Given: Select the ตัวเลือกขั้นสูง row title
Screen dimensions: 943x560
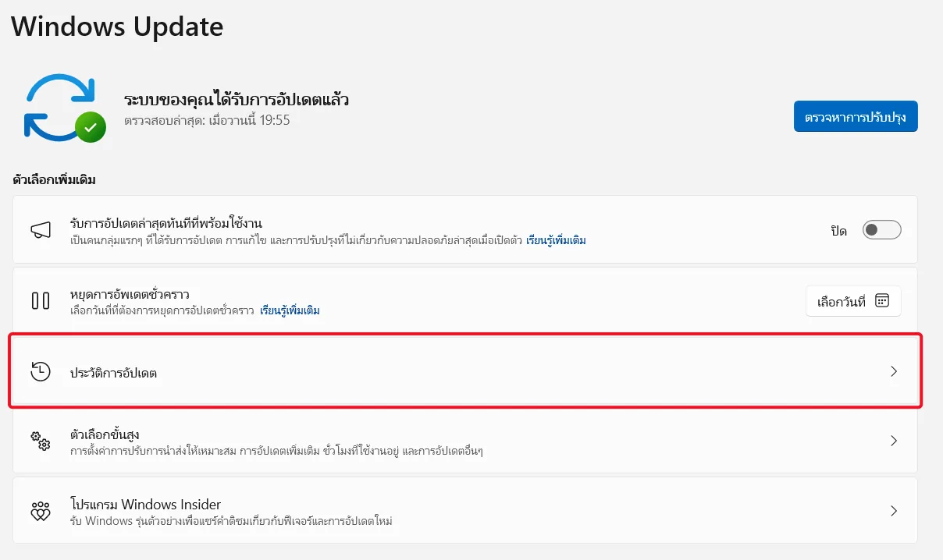Looking at the screenshot, I should [x=105, y=434].
